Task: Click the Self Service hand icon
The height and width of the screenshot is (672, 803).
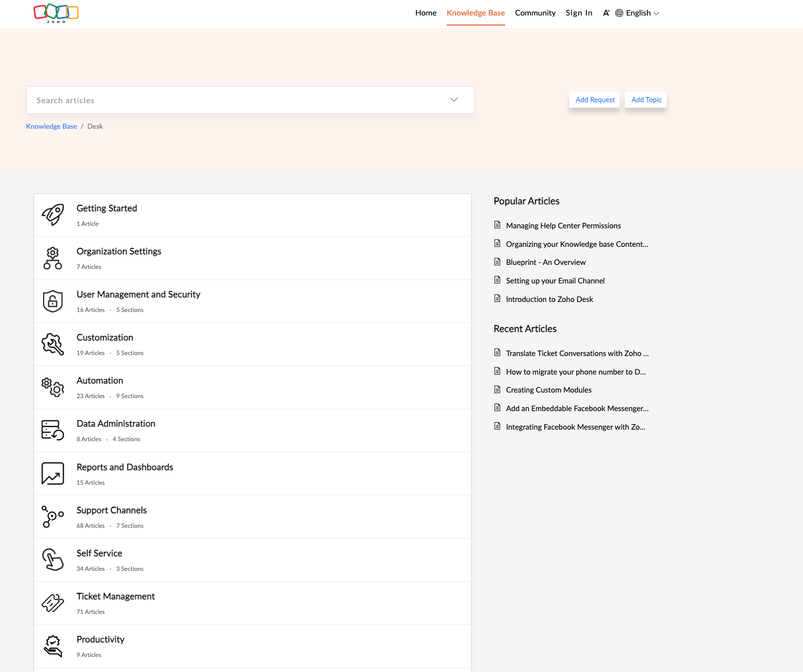Action: click(x=53, y=559)
